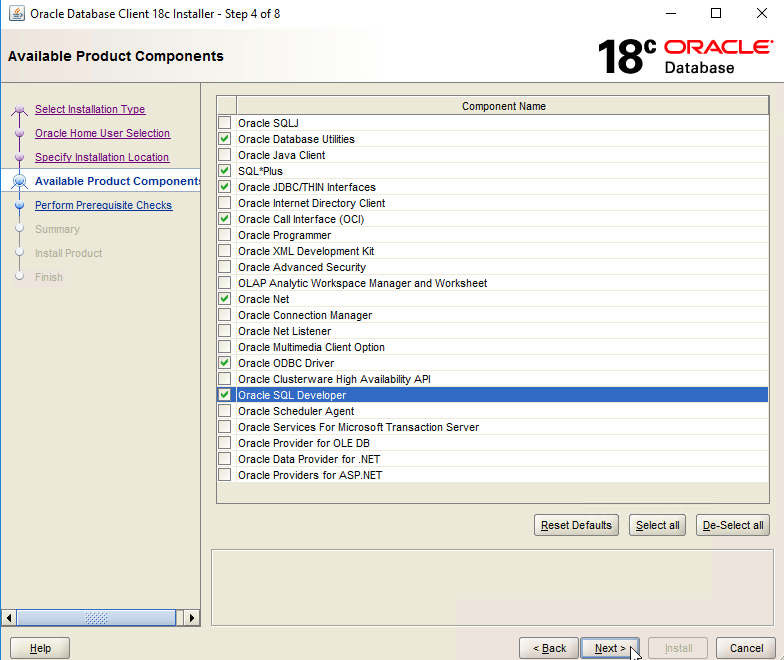The width and height of the screenshot is (784, 660).
Task: Click the right arrow of the sidebar scrollbar
Action: point(192,618)
